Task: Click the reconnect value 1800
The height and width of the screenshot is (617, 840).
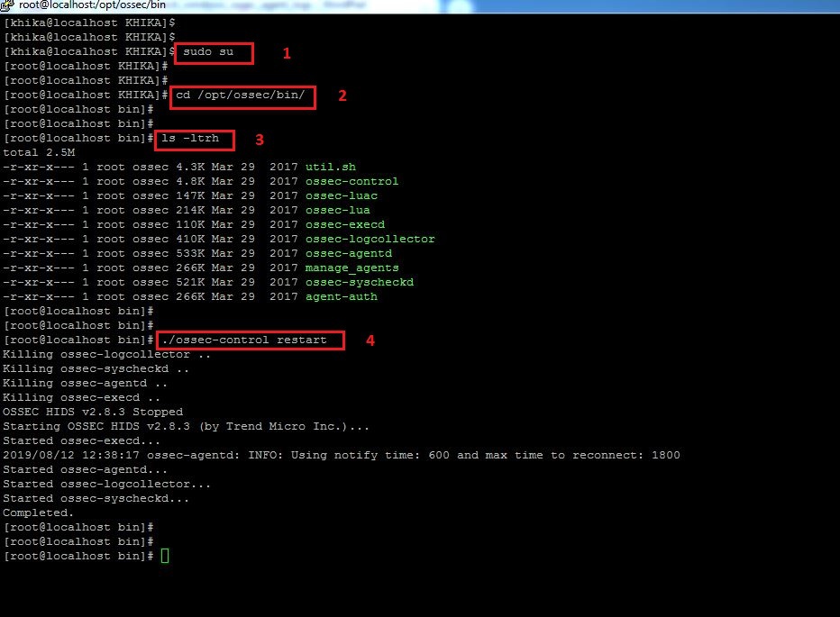Action: [666, 455]
